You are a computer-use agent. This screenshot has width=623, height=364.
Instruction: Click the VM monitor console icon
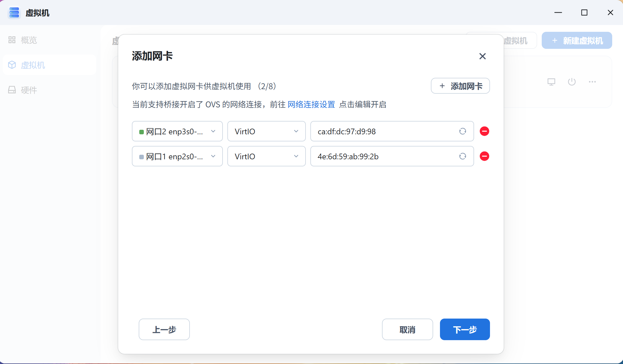(551, 82)
